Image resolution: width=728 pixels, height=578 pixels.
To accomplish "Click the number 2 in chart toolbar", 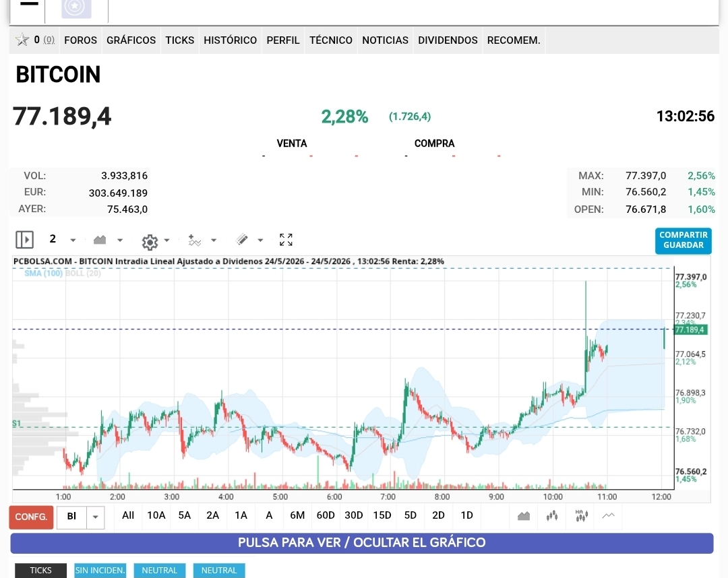I will click(53, 239).
